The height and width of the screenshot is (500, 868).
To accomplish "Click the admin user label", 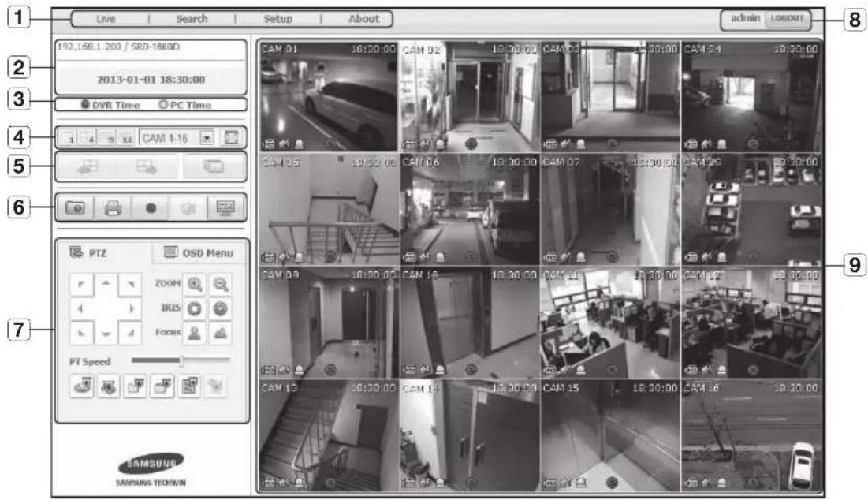I will tap(745, 17).
